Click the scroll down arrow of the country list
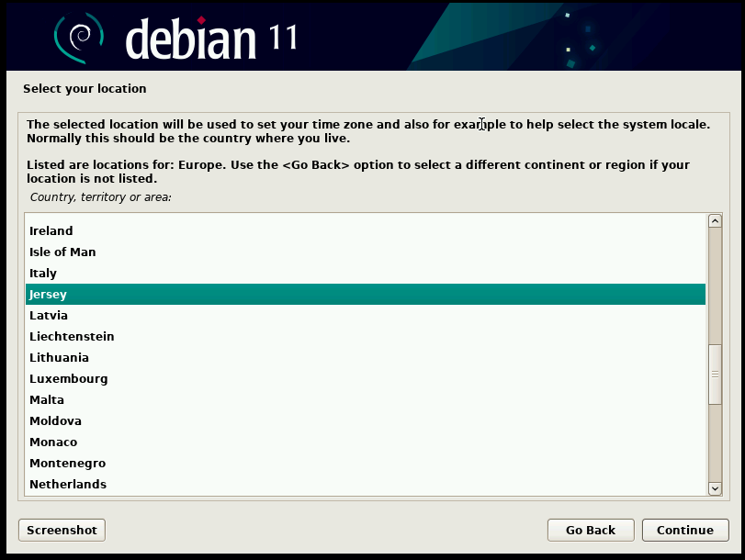This screenshot has width=745, height=560. [715, 488]
